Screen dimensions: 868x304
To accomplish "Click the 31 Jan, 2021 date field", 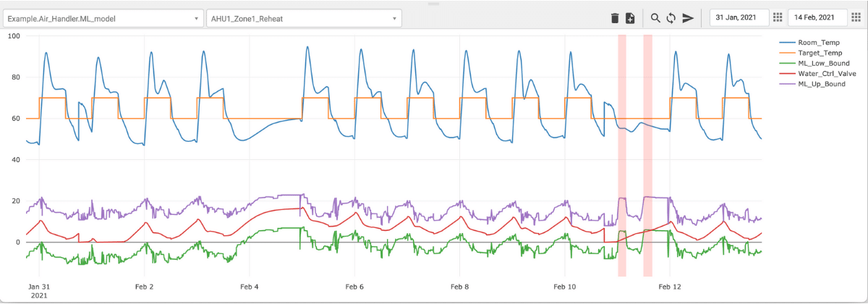I will click(x=738, y=18).
